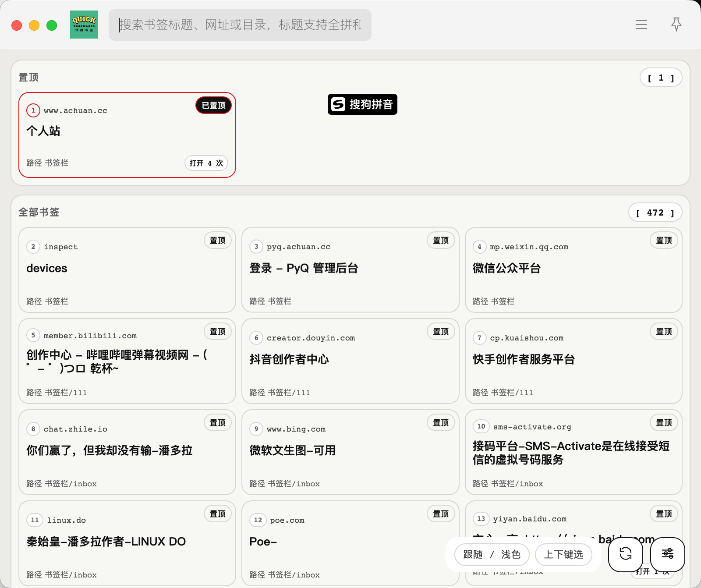Click the 全部书签 count badge 472

655,213
